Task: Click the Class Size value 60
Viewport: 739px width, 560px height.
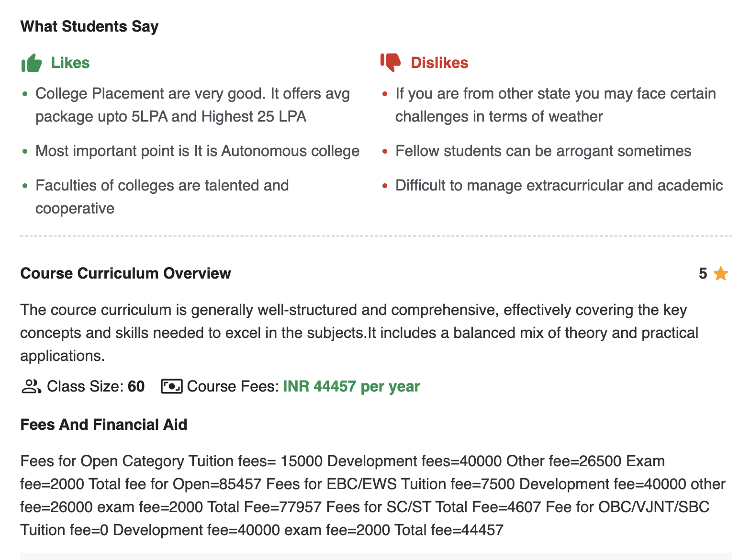Action: coord(136,386)
